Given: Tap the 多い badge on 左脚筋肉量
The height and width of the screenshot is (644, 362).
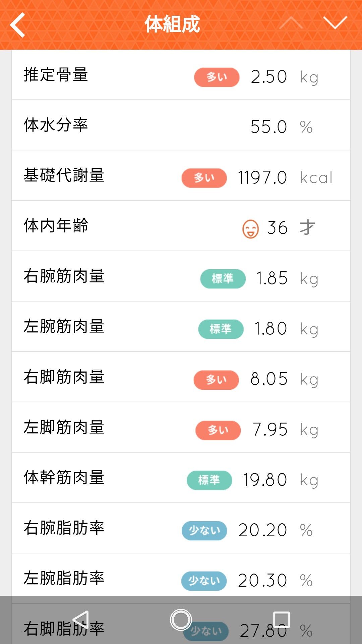Looking at the screenshot, I should pyautogui.click(x=218, y=430).
